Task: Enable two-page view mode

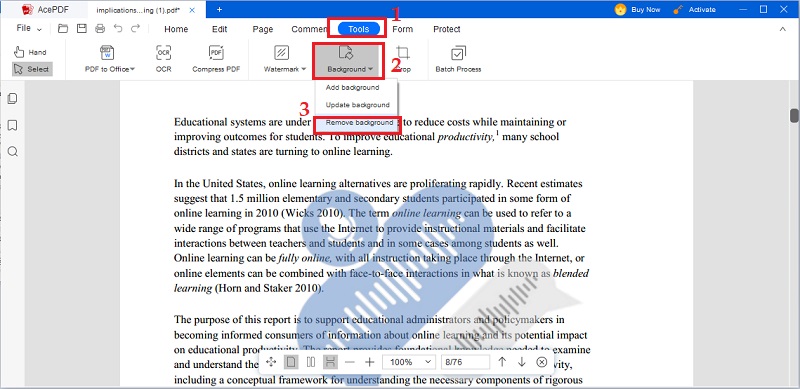Action: 311,362
